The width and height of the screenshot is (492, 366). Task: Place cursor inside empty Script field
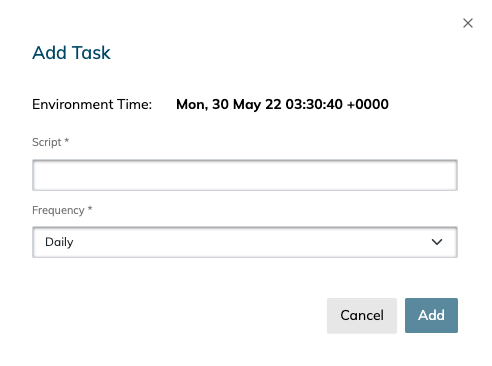point(245,175)
